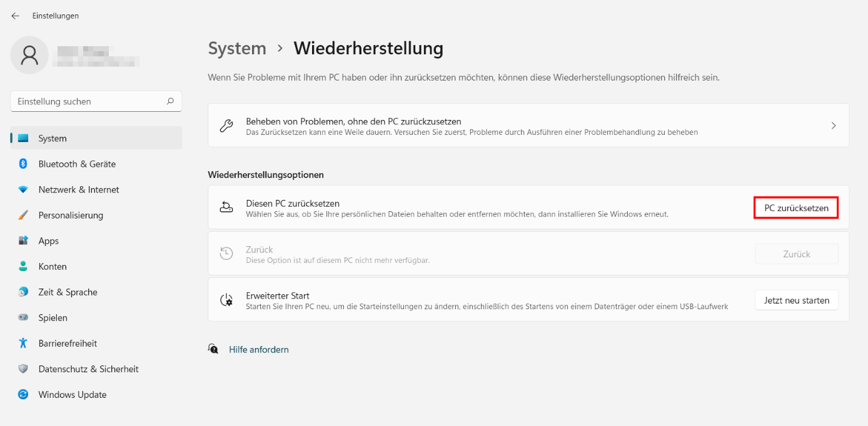The image size is (868, 426).
Task: Go to Personalisierung settings
Action: tap(96, 215)
